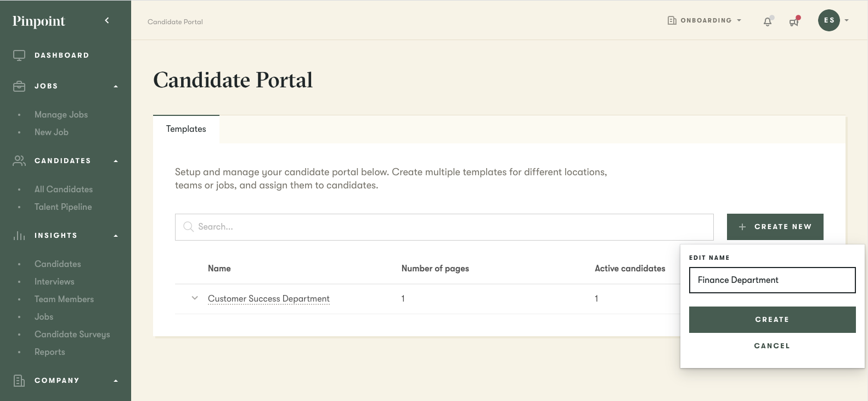
Task: Click the Company building icon in sidebar
Action: pos(19,381)
